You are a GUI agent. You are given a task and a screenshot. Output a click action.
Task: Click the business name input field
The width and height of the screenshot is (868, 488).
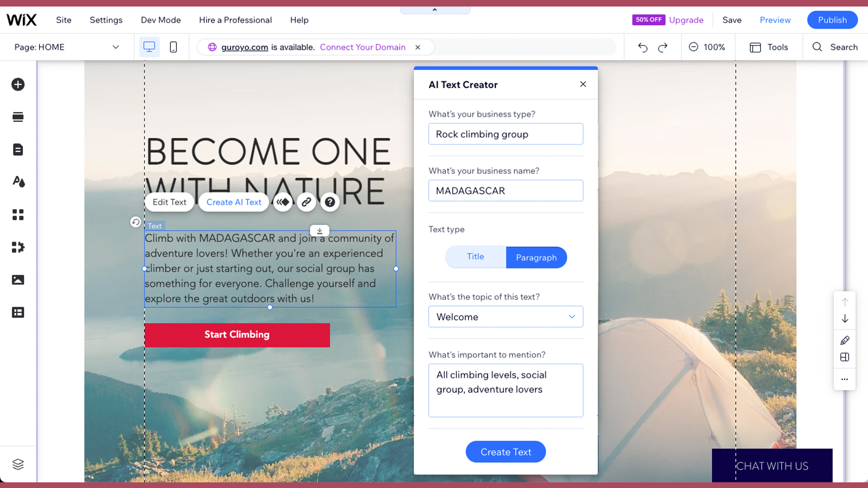coord(506,191)
